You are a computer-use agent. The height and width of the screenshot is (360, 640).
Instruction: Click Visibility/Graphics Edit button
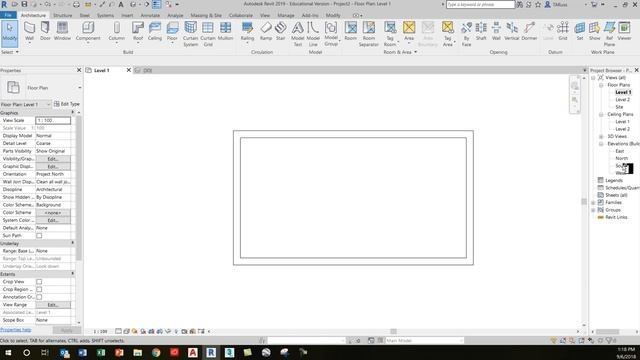53,159
